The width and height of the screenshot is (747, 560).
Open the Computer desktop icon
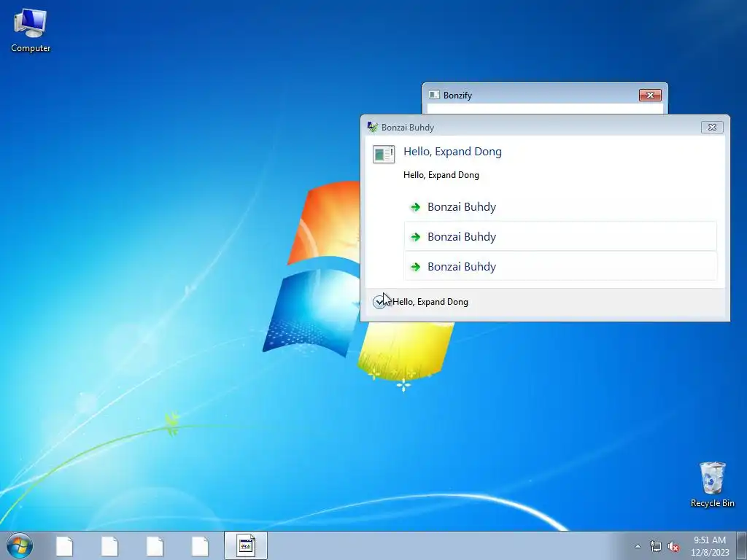pyautogui.click(x=31, y=31)
